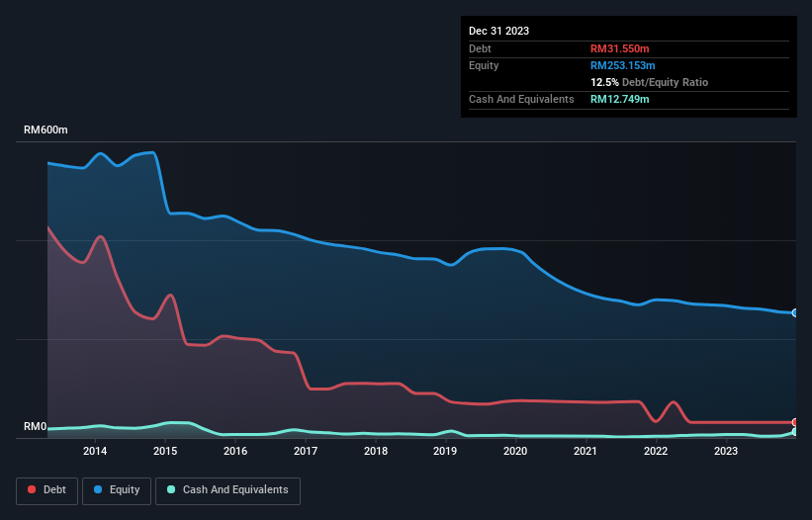This screenshot has width=812, height=520.
Task: Click the 2020 x-axis label
Action: 515,451
